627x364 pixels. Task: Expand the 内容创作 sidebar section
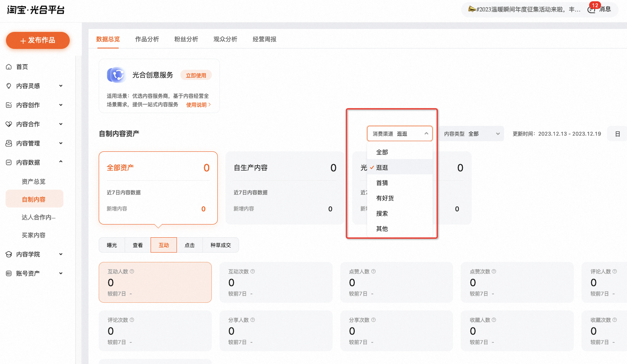click(x=61, y=105)
